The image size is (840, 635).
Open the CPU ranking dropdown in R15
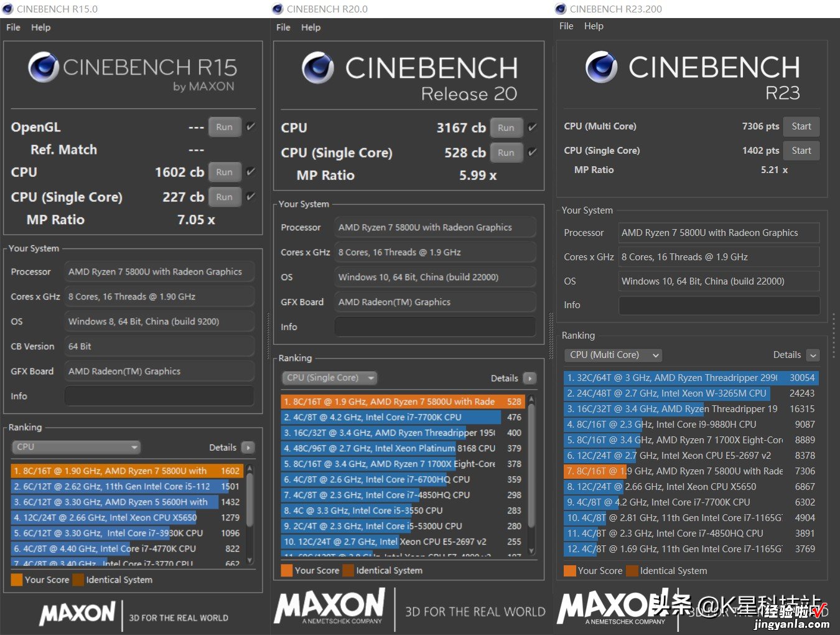coord(77,447)
